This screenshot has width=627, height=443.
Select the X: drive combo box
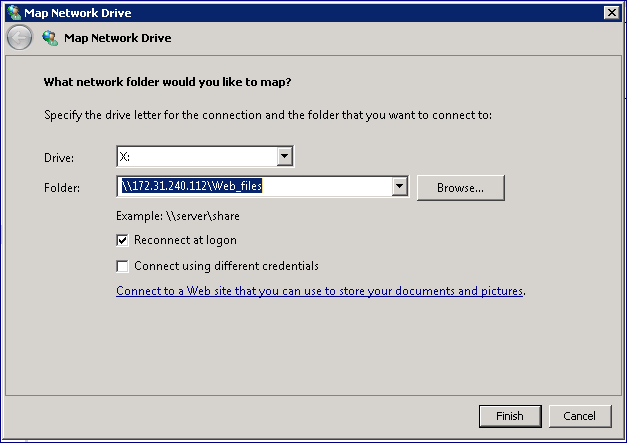[x=205, y=156]
